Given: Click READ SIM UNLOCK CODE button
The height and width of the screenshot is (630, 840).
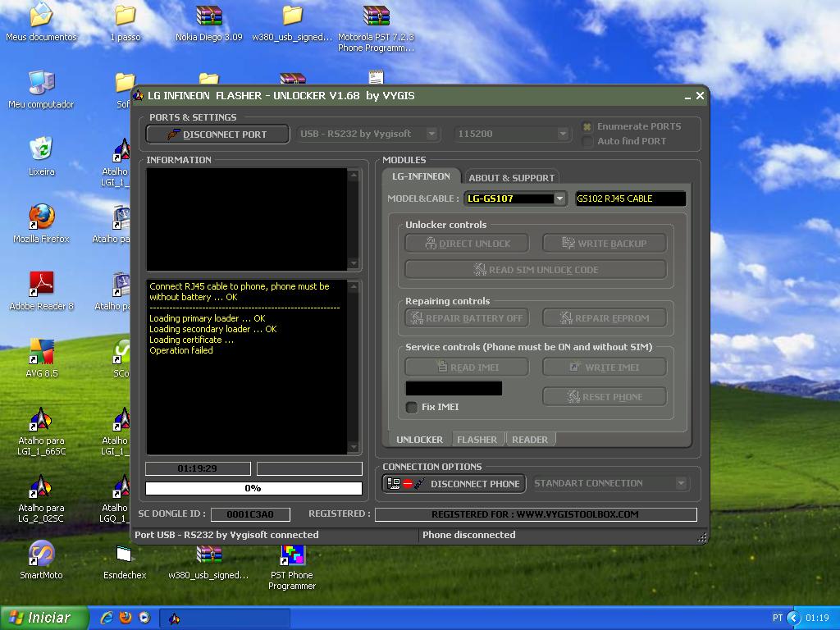Looking at the screenshot, I should (x=536, y=269).
